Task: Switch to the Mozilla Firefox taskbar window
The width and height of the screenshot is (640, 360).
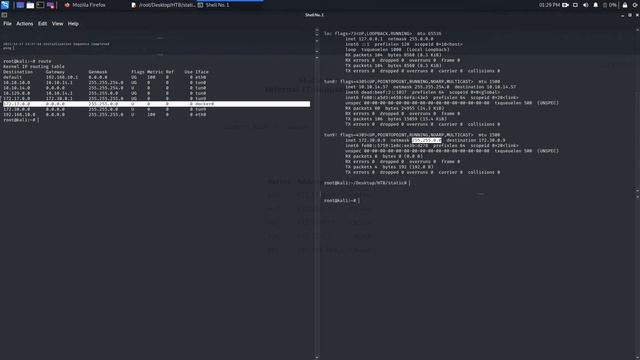Action: click(85, 5)
